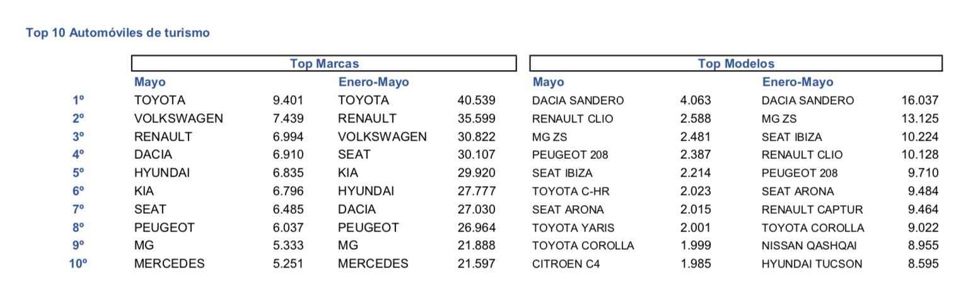Select the 'Top Modelos' header box

(735, 64)
